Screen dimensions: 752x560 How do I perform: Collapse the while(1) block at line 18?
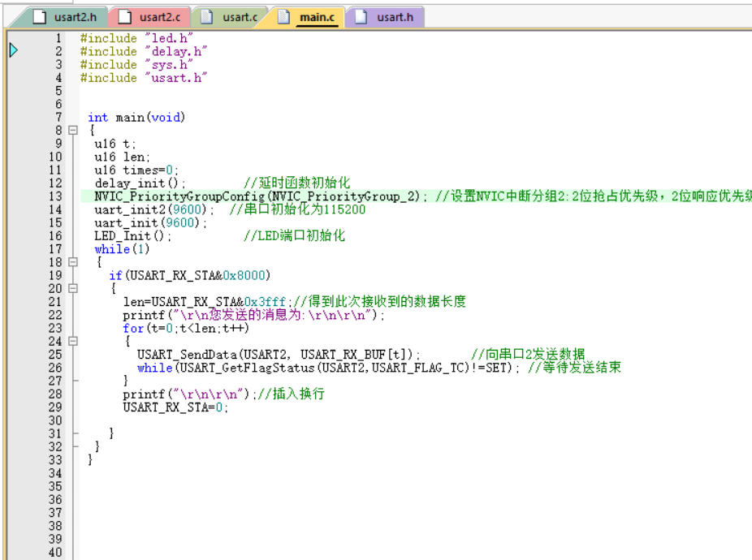[73, 262]
